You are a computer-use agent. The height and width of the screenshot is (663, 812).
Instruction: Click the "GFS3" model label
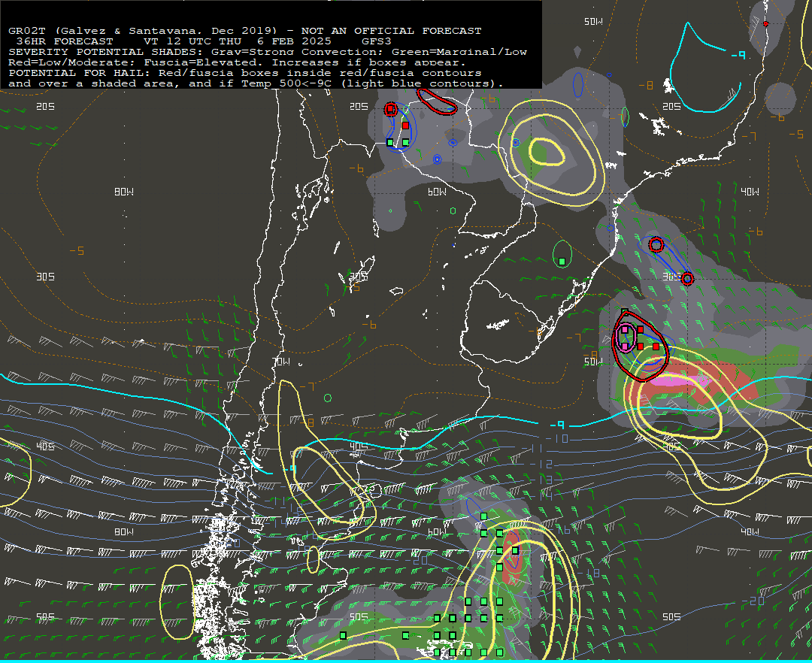(x=377, y=41)
